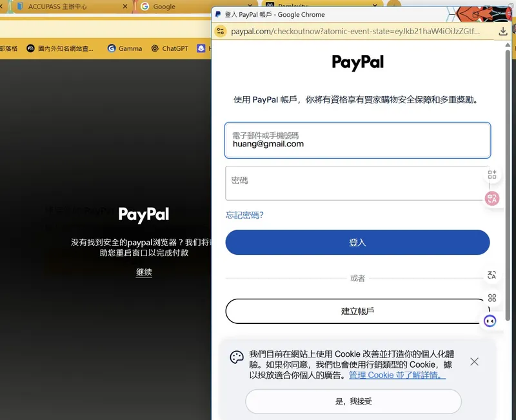The image size is (516, 420).
Task: Click the 忘記密碼? link
Action: coord(244,215)
